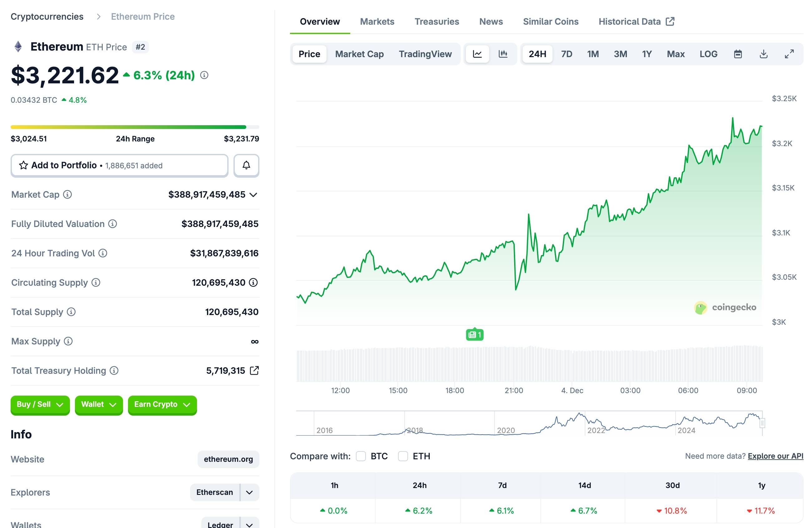812x528 pixels.
Task: Open the calendar date-range picker on chart toolbar
Action: tap(738, 54)
